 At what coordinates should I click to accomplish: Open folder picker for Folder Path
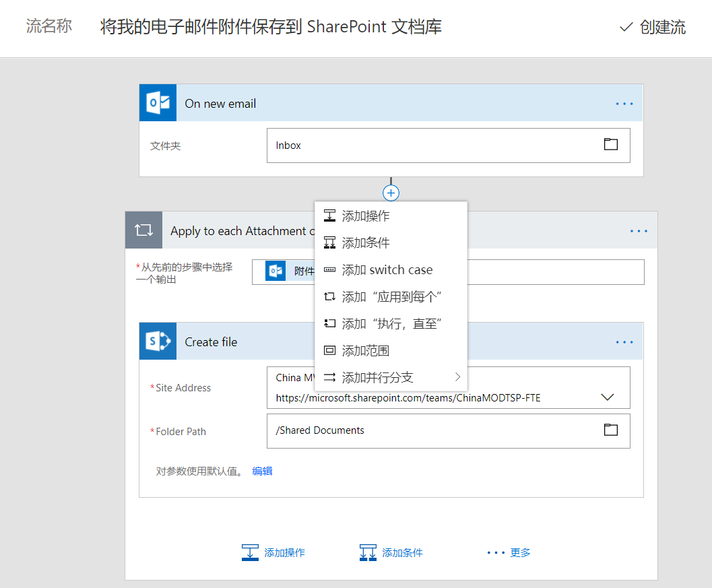pyautogui.click(x=610, y=430)
